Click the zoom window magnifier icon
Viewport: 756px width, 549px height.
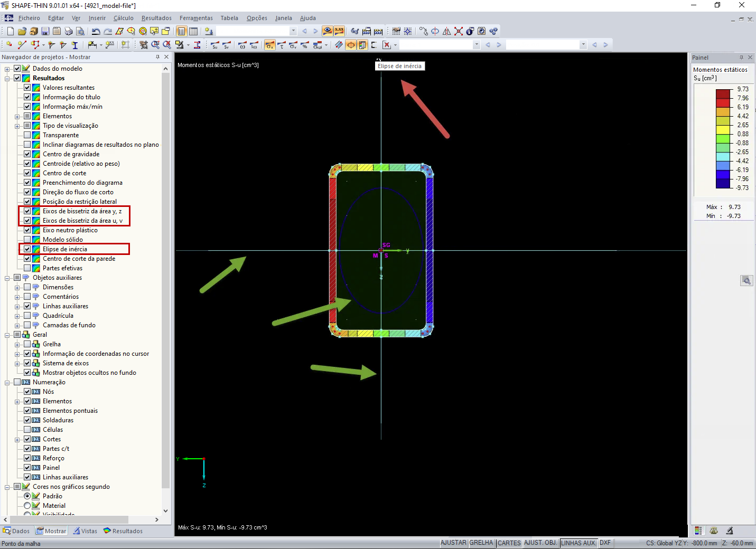(x=155, y=45)
